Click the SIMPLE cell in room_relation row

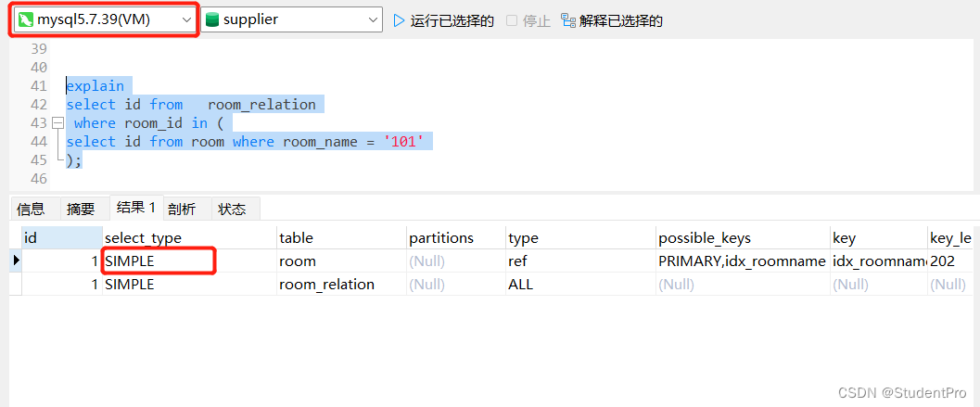coord(190,285)
